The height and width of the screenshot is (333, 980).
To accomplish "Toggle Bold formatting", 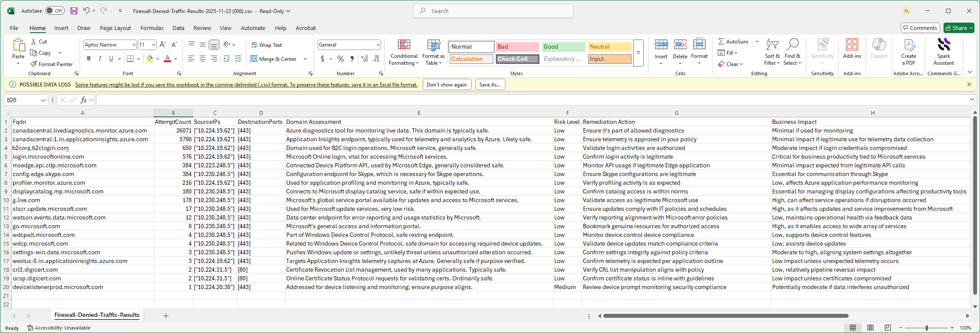I will 89,59.
